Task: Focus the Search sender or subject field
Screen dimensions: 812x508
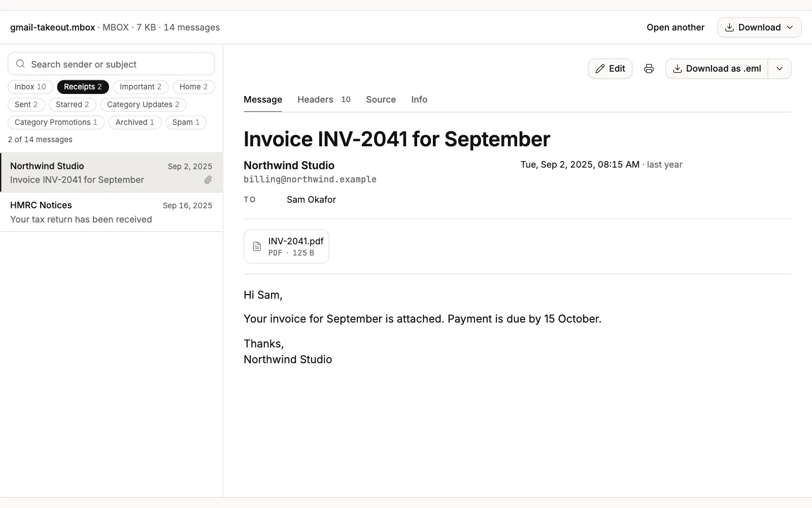Action: click(x=111, y=64)
